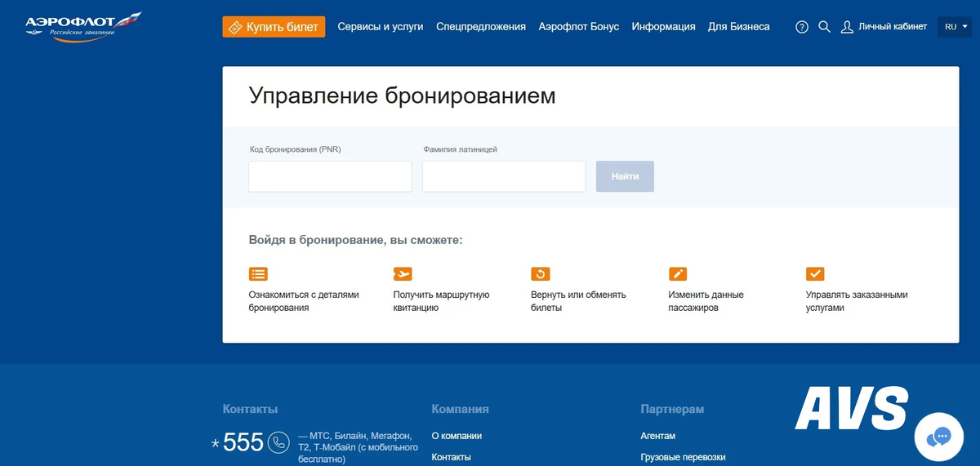Click text Изменить данные пассажиров
Screen dimensions: 980x466
pyautogui.click(x=706, y=301)
